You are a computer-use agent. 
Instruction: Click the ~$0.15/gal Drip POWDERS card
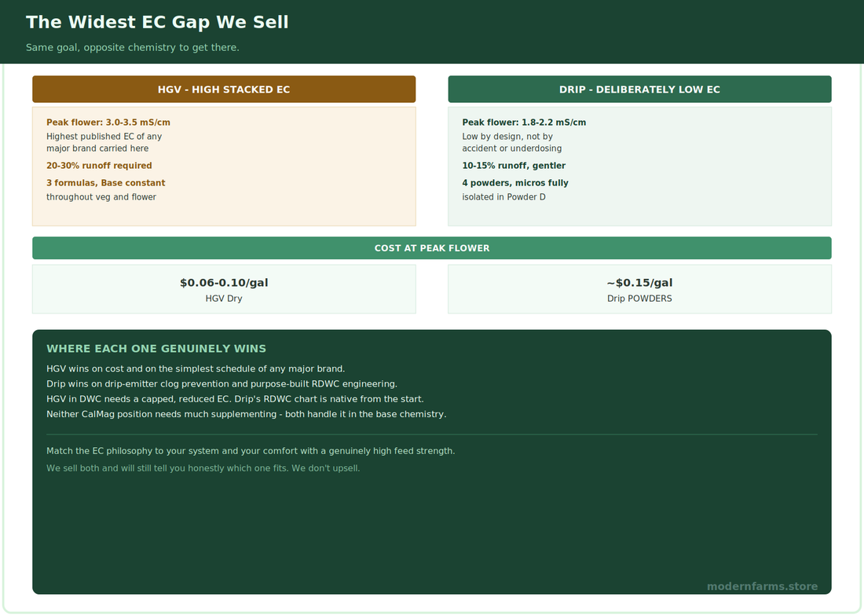pyautogui.click(x=639, y=289)
